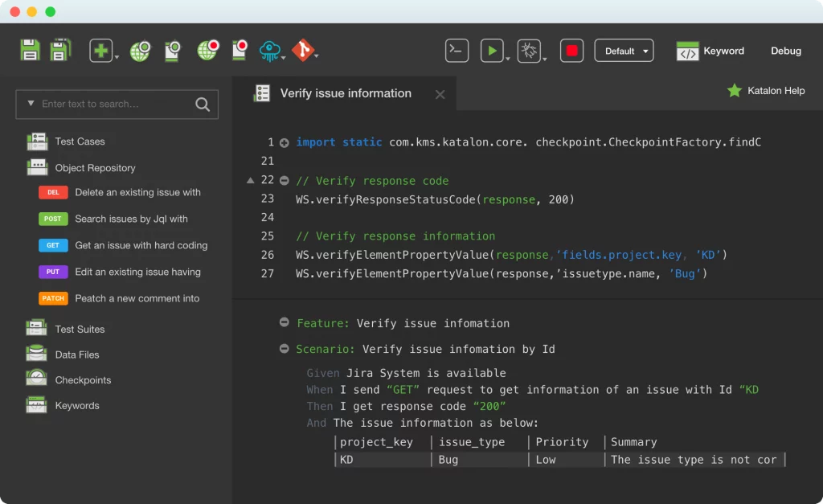This screenshot has height=504, width=823.
Task: Select the Verify issue information tab
Action: point(345,93)
